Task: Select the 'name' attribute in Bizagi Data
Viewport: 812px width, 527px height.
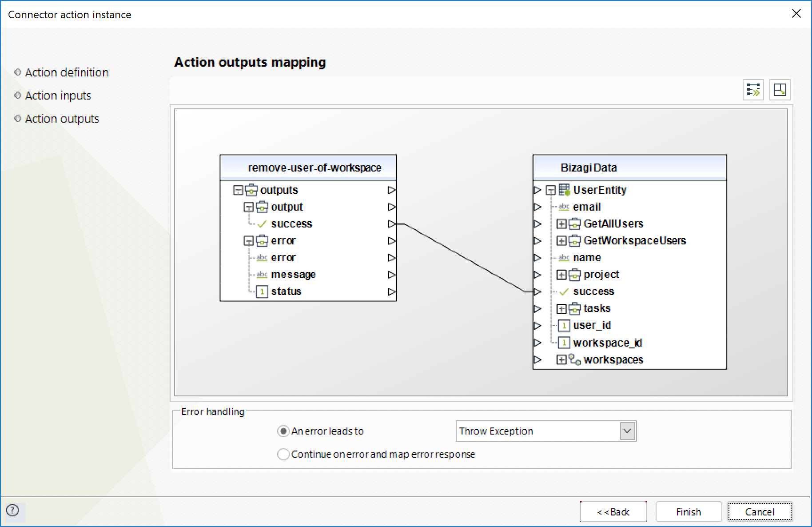Action: click(587, 257)
